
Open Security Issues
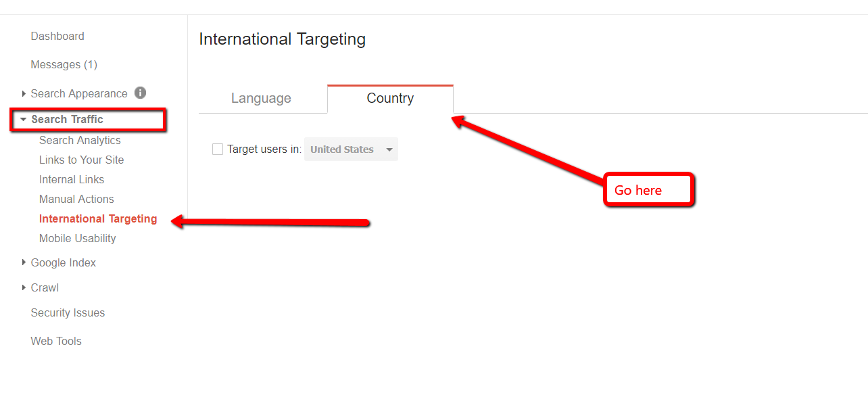(x=68, y=312)
